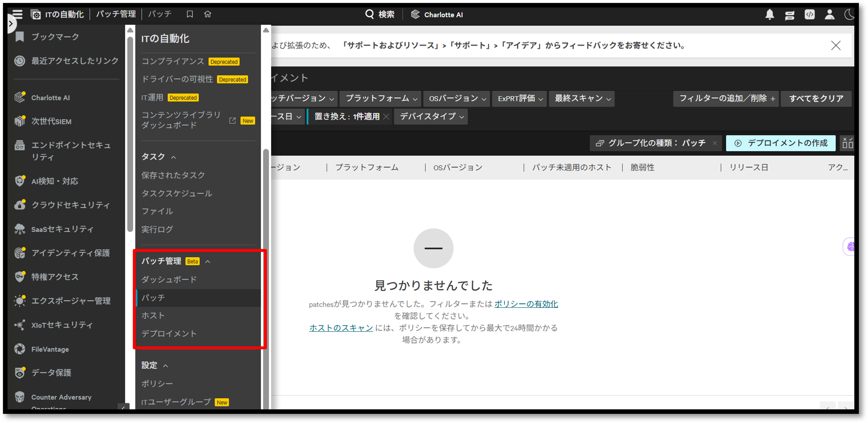
Task: Open ExPRT評価 filter dropdown
Action: [x=519, y=99]
